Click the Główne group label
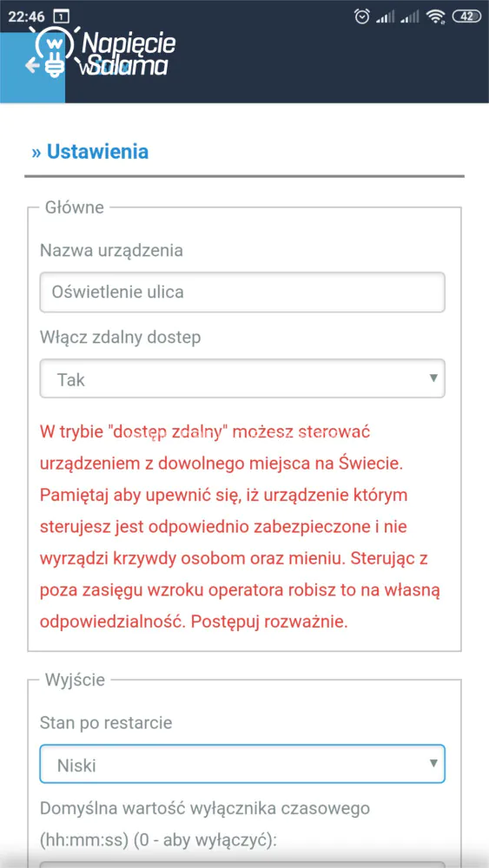Viewport: 489px width, 868px height. [74, 207]
